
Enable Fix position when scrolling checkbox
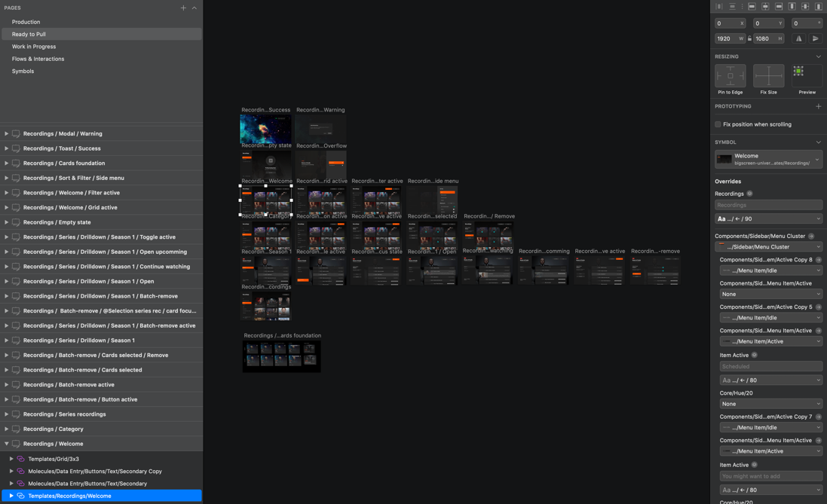click(718, 124)
